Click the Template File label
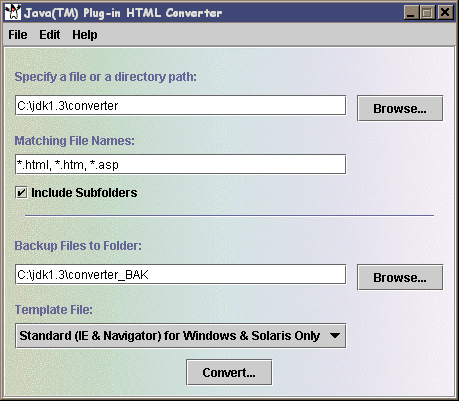This screenshot has width=459, height=401. tap(54, 310)
